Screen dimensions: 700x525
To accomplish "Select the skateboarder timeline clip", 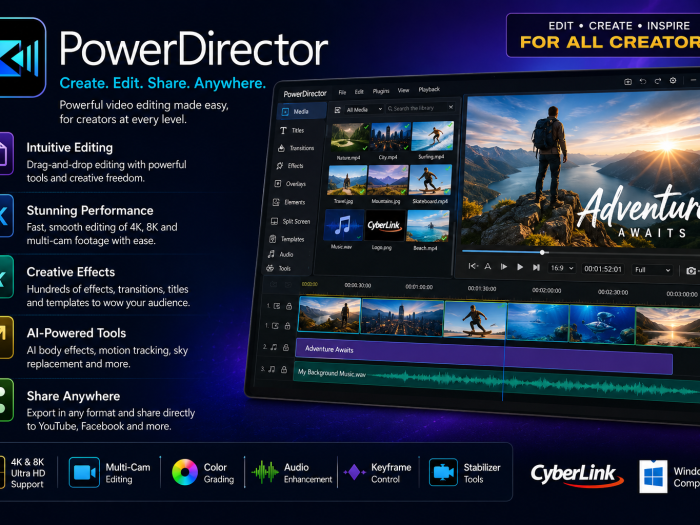I will [475, 319].
